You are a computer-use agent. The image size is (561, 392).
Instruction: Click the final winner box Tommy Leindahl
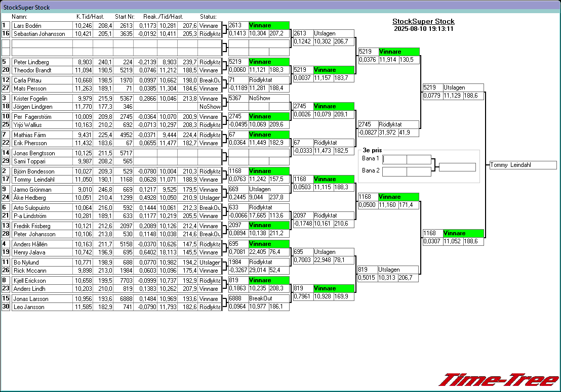tap(523, 165)
